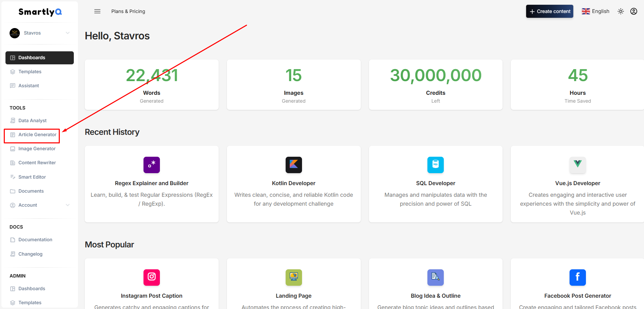Click the Content Rewriter sidebar icon
The width and height of the screenshot is (644, 309).
pyautogui.click(x=13, y=163)
